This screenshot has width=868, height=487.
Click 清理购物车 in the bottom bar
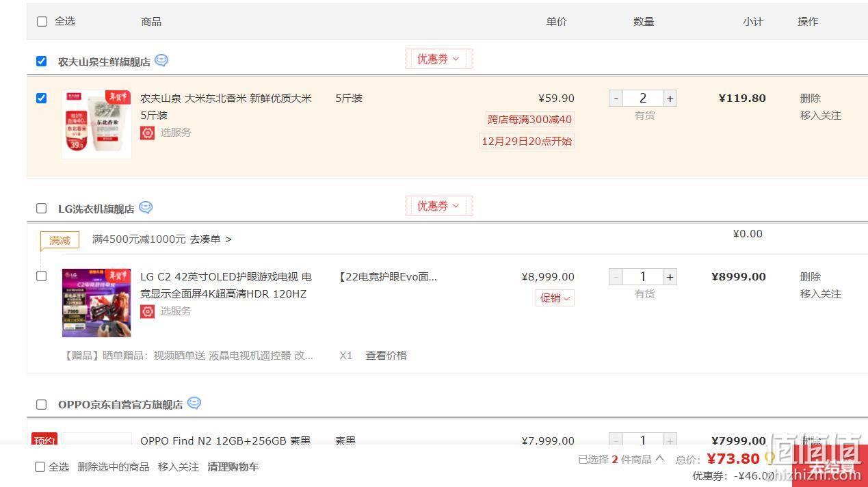[x=233, y=466]
